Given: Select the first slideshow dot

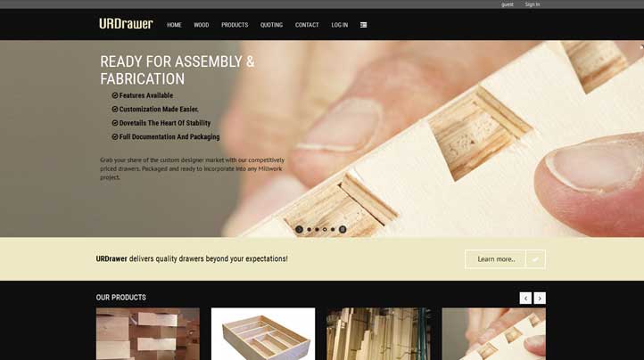Looking at the screenshot, I should pyautogui.click(x=310, y=230).
